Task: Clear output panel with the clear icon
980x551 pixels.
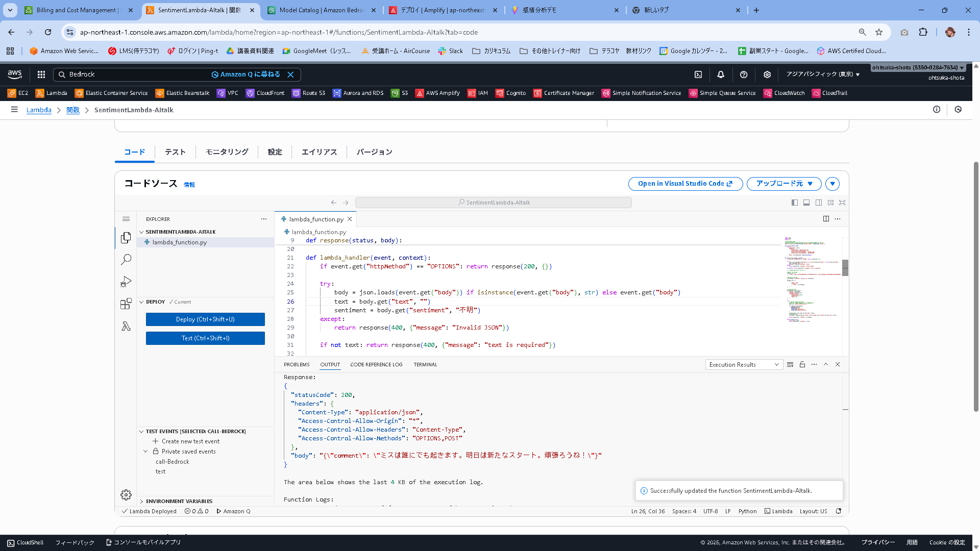Action: [790, 364]
